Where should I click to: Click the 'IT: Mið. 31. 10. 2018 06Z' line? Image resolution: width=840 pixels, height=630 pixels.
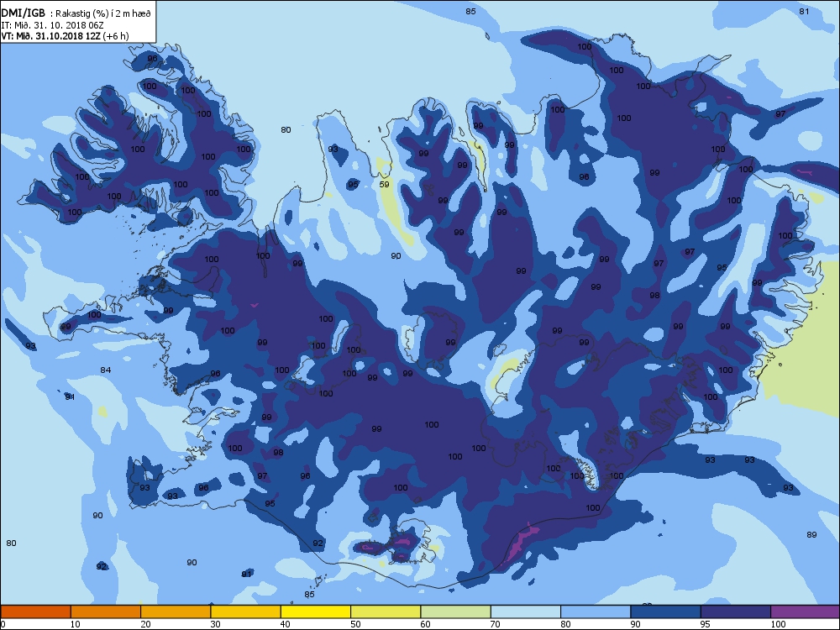[52, 24]
